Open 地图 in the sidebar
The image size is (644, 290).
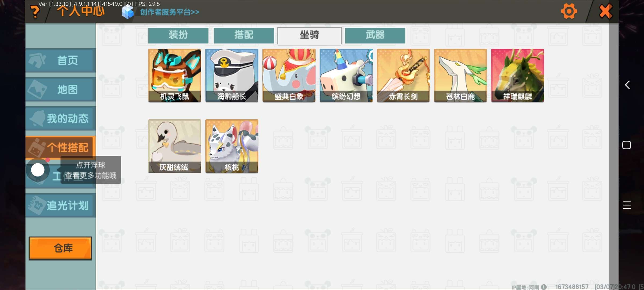click(61, 89)
